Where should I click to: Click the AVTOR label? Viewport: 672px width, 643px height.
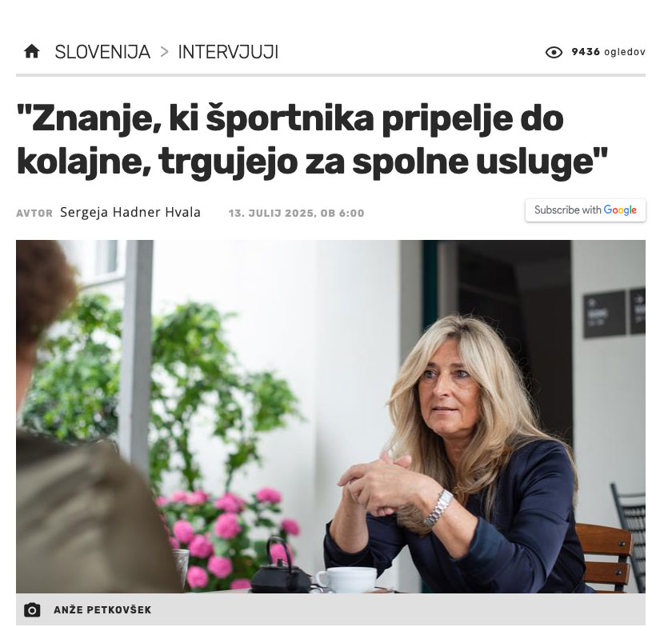[34, 214]
